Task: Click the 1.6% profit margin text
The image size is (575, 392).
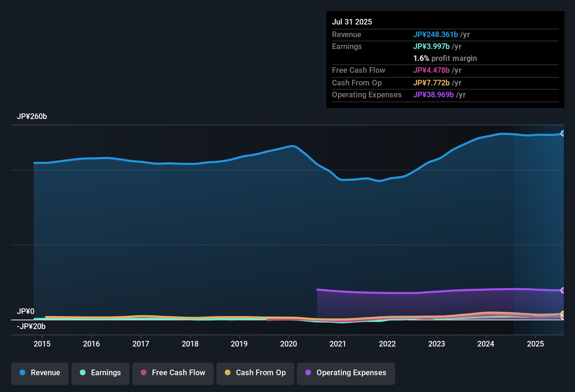Action: (x=445, y=58)
